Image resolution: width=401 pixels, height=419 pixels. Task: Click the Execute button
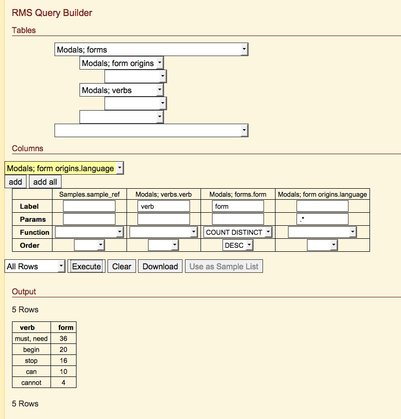pos(86,266)
